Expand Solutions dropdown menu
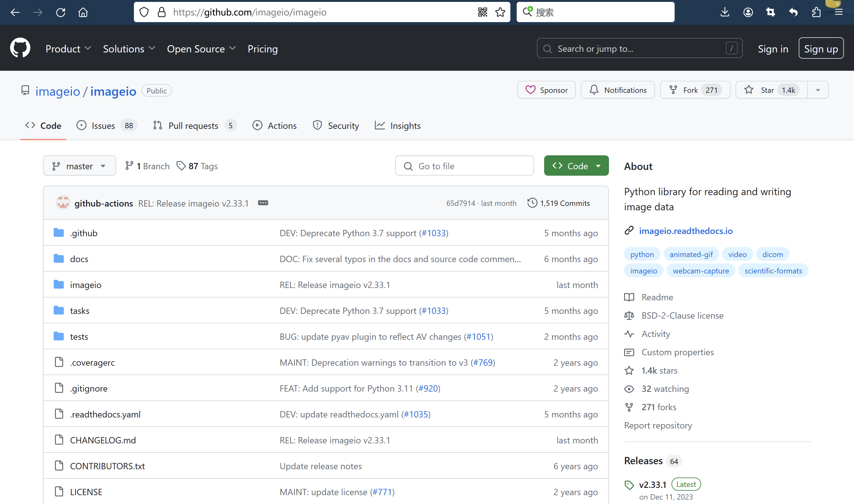 tap(129, 49)
